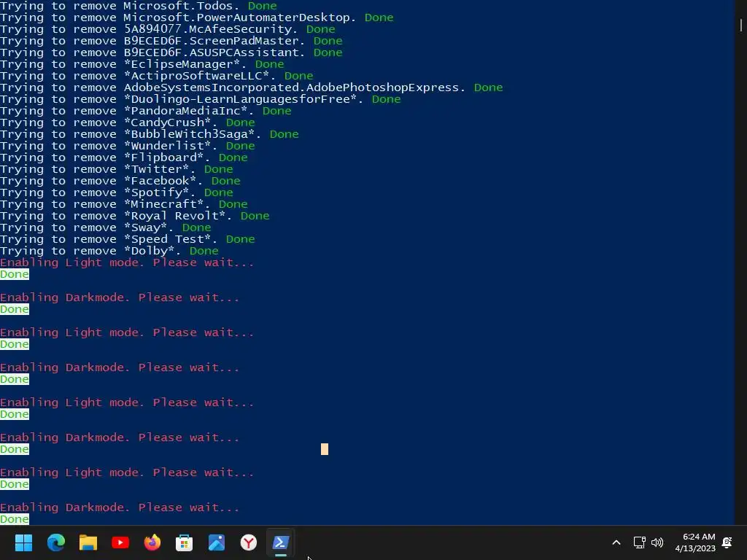Click the *ActiproSoftwareLLC* line

click(x=157, y=76)
